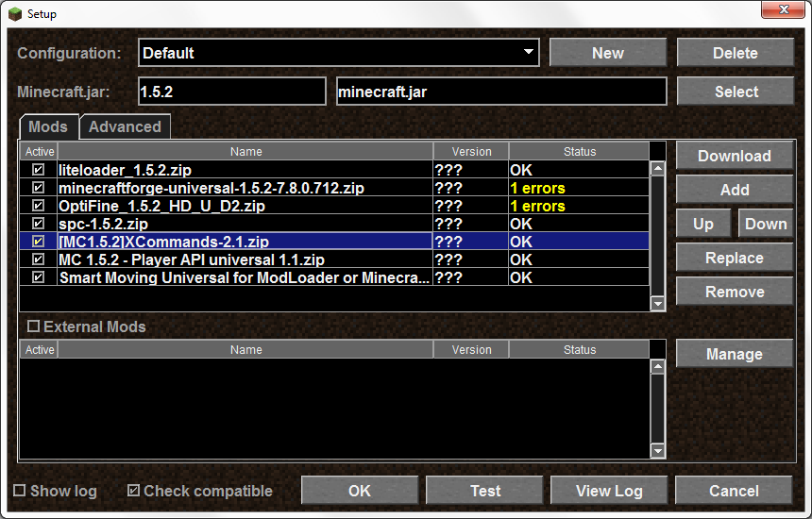Confirm setup with the OK button

(360, 491)
